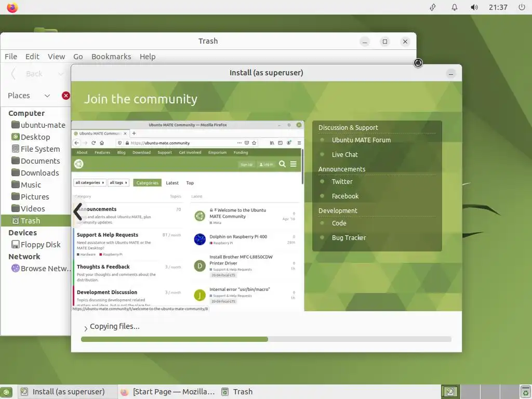The height and width of the screenshot is (399, 532).
Task: Click the ubuntu-mate folder icon in sidebar
Action: coord(15,125)
